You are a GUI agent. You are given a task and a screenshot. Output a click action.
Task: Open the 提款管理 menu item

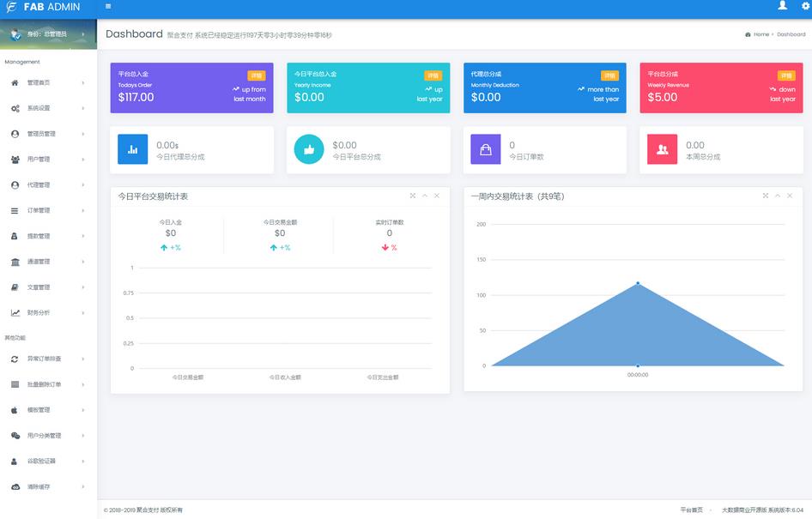(48, 236)
